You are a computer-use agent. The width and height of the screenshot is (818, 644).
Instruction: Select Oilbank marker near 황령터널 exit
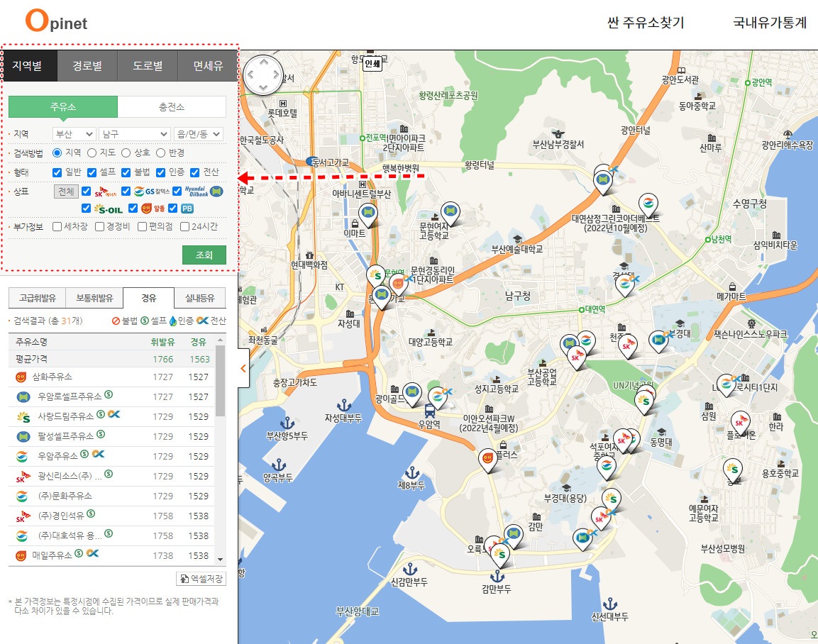[603, 180]
